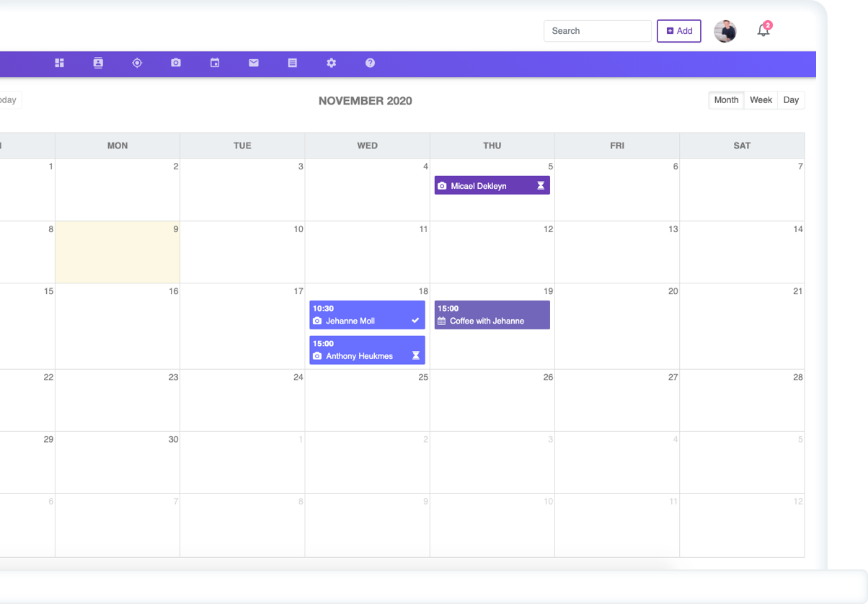Open the mail envelope icon

tap(254, 63)
